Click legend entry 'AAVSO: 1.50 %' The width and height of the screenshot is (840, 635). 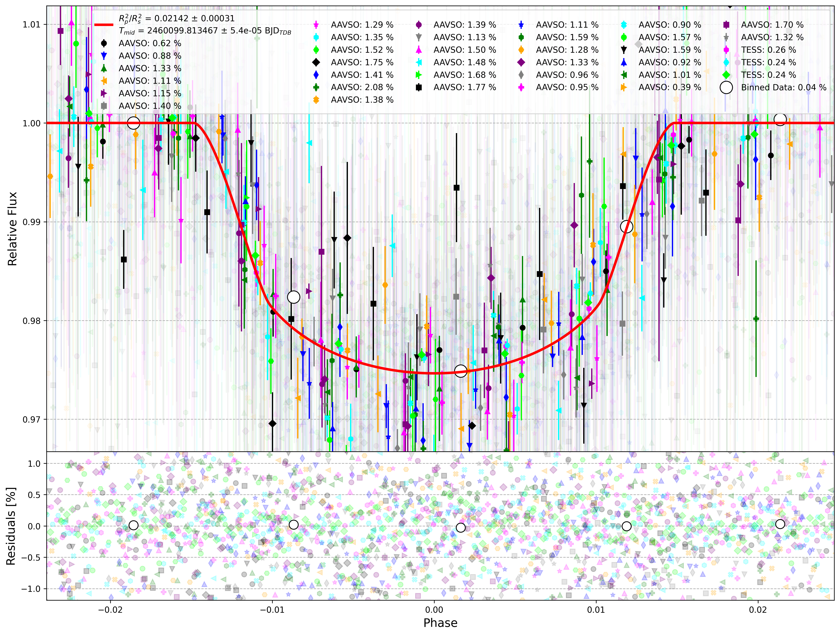click(x=465, y=50)
